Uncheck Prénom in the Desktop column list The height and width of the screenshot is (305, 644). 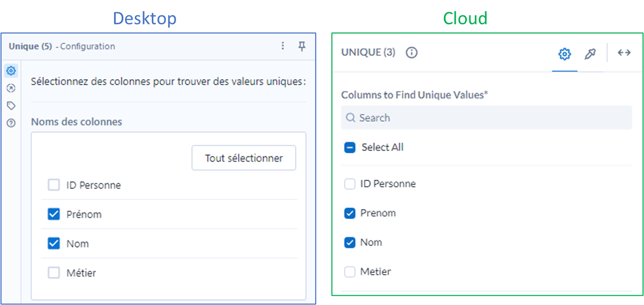click(x=53, y=214)
